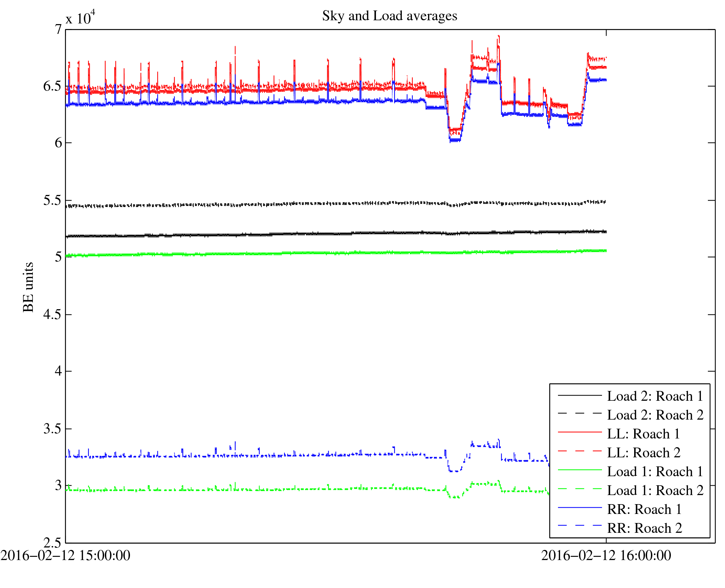725x588 pixels.
Task: Click the y-axis tick label 4.5
Action: tap(52, 314)
